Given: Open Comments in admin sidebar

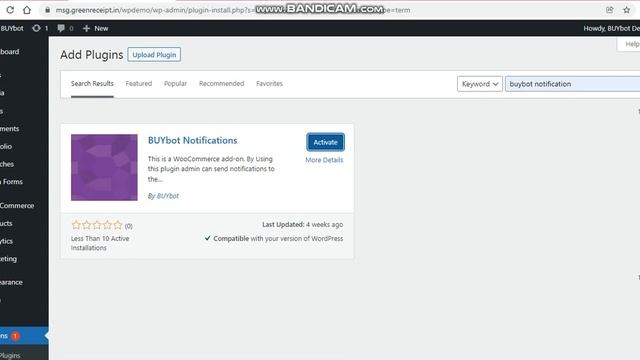Looking at the screenshot, I should [10, 129].
